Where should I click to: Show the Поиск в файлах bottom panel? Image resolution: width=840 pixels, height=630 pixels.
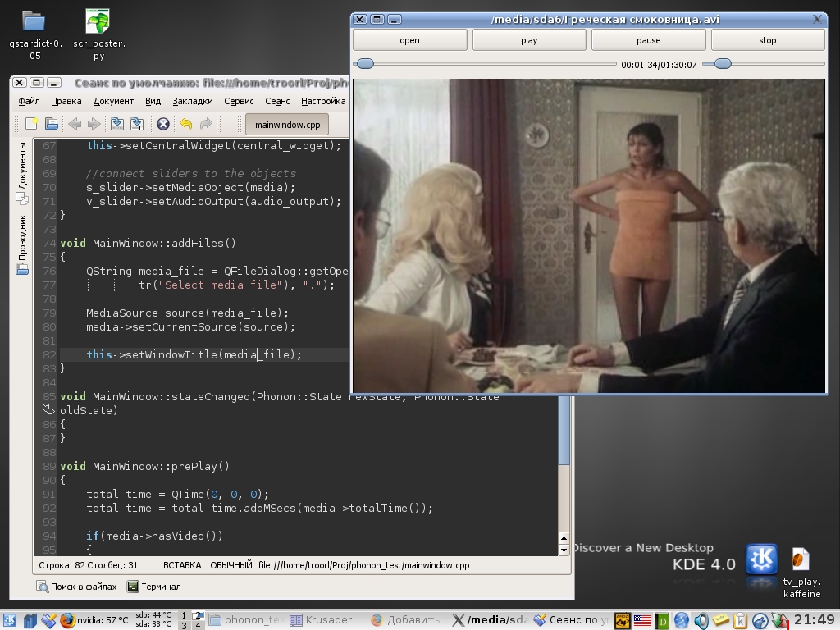tap(76, 587)
